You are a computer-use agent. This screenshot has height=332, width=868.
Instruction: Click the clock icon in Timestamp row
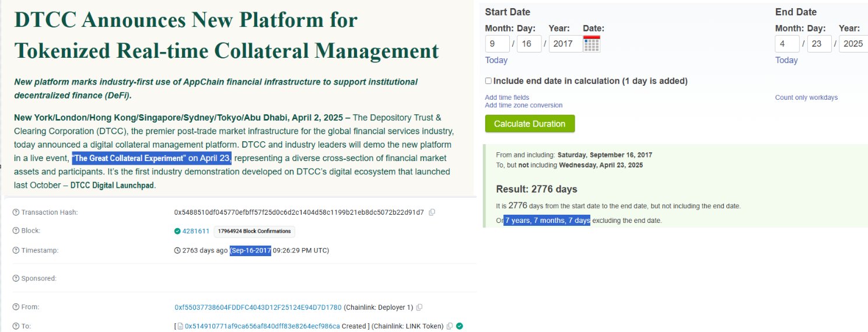(177, 251)
